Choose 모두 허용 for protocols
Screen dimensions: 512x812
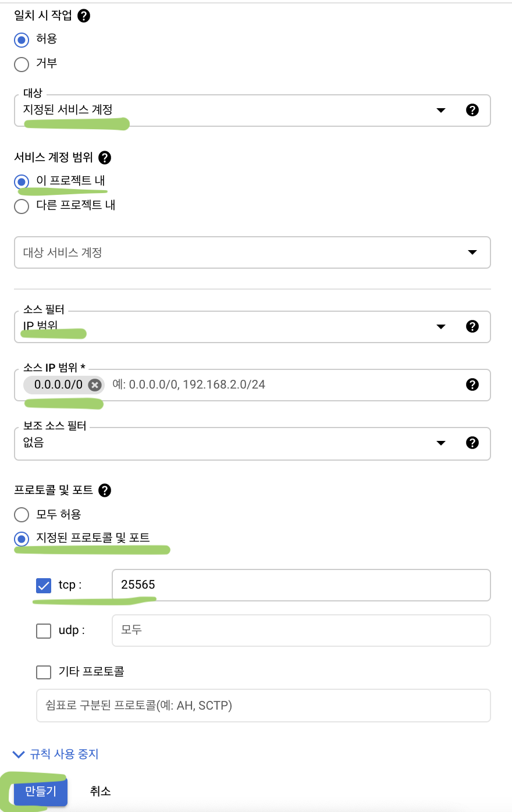(22, 515)
